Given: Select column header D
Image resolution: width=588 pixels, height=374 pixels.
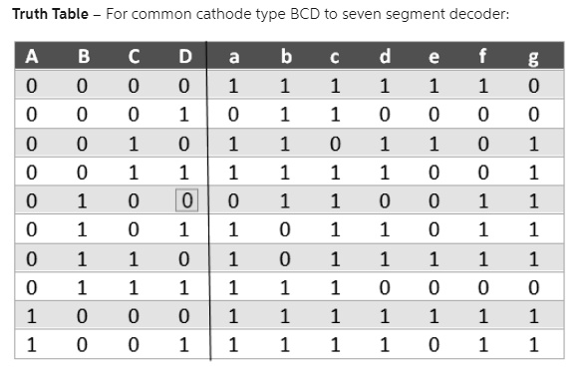Looking at the screenshot, I should point(185,56).
